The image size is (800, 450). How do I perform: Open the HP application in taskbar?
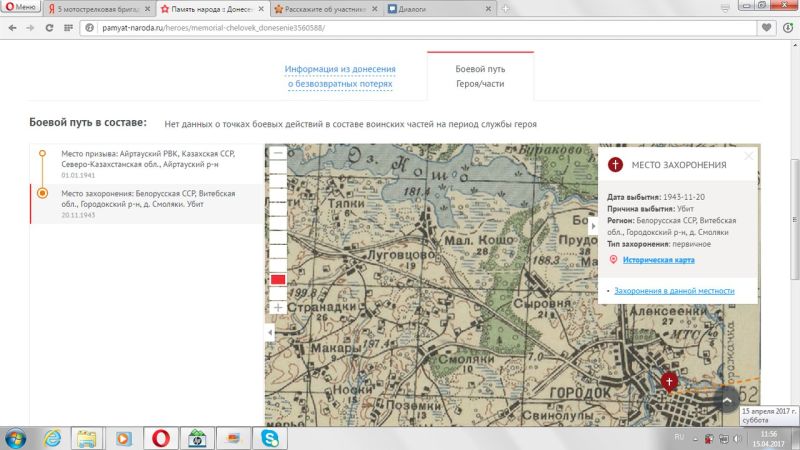pos(197,438)
